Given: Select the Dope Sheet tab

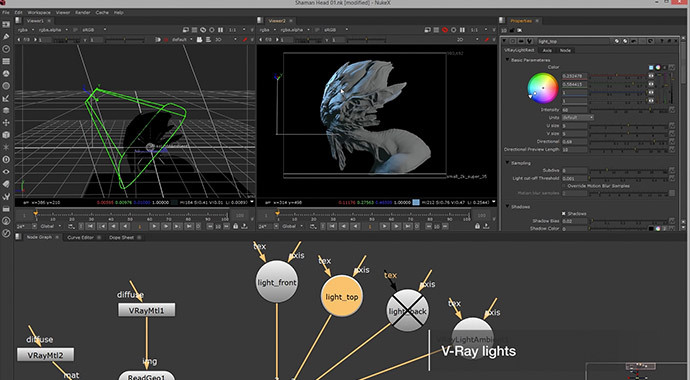Looking at the screenshot, I should [121, 238].
